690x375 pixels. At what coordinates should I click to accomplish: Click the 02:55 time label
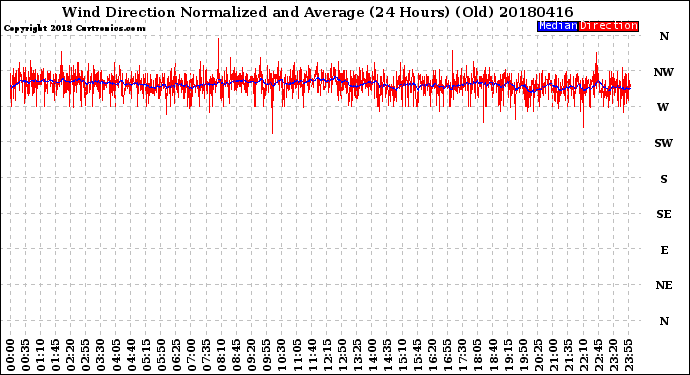coord(86,355)
